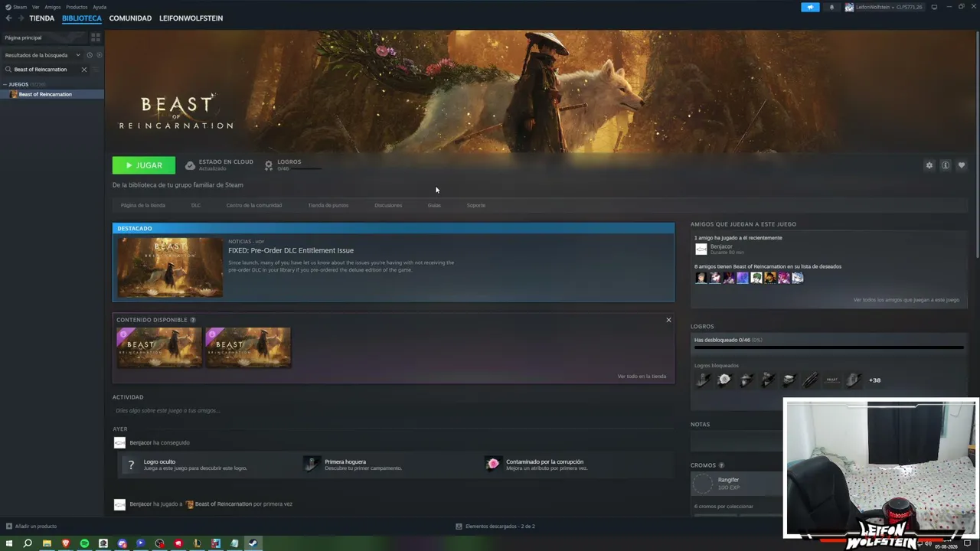Click the activity comment input field
980x551 pixels.
pos(394,411)
